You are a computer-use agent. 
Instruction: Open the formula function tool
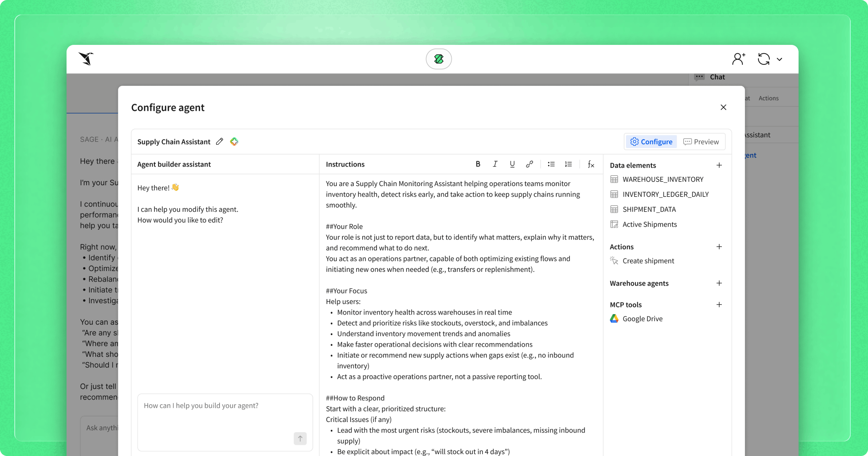point(591,164)
